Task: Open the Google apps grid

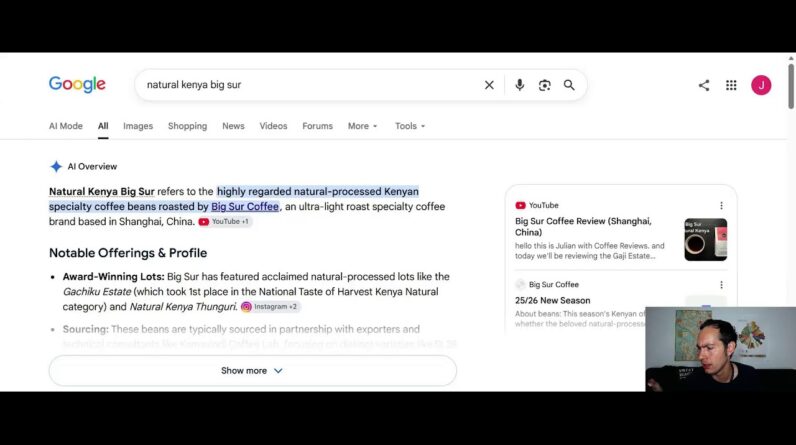Action: [x=731, y=85]
